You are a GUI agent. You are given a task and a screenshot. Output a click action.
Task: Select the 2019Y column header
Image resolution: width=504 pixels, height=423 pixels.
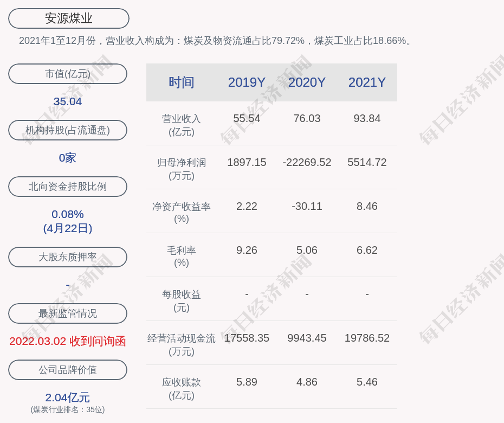[247, 82]
